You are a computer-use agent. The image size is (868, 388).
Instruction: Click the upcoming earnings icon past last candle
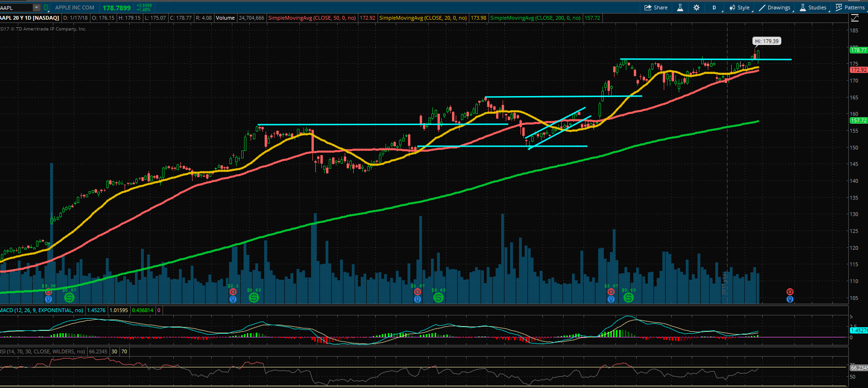(x=790, y=292)
